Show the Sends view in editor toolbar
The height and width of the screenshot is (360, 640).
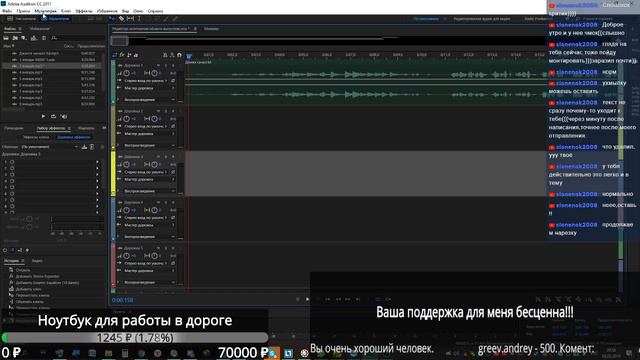tap(129, 55)
